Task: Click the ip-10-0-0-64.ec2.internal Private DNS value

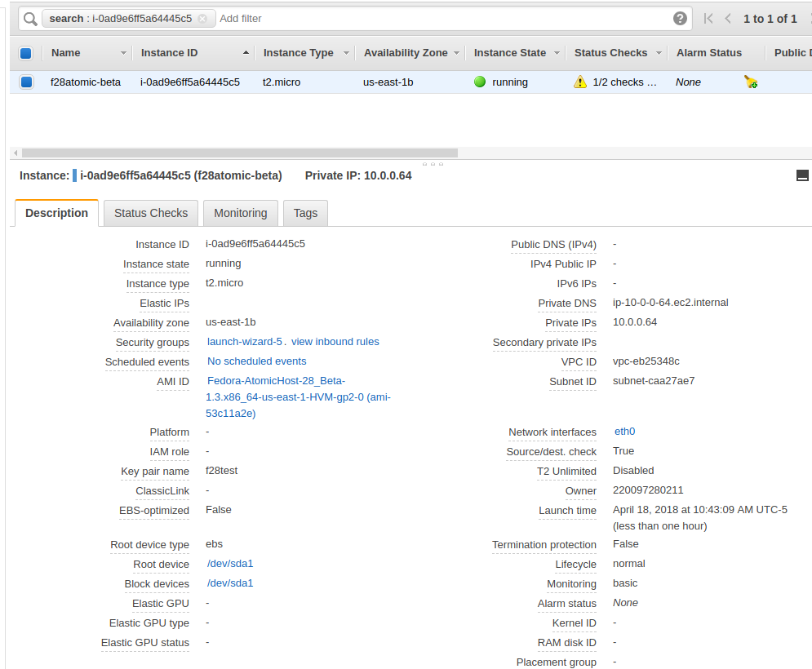Action: [x=671, y=303]
